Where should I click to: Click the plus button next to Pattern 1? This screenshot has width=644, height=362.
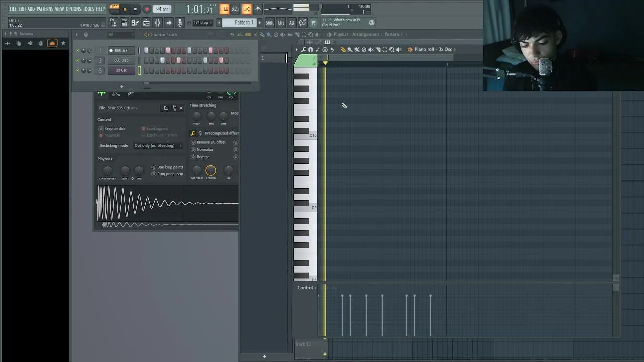tap(260, 23)
